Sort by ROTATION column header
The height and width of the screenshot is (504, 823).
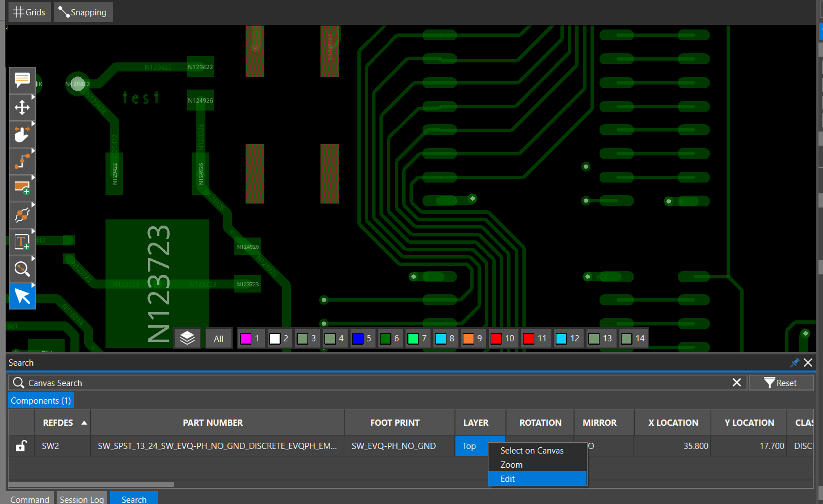[540, 422]
